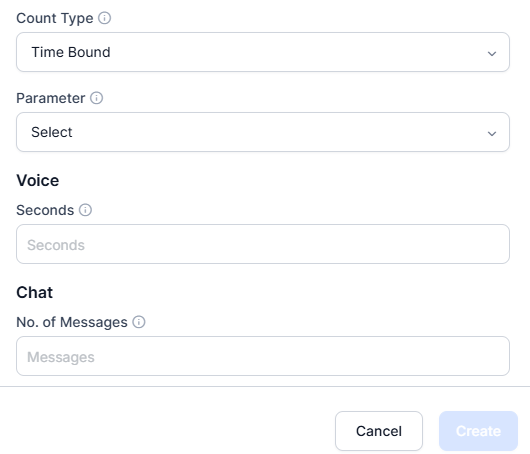Screen dimensions: 530x454
Task: Click the Count Type info icon
Action: click(x=104, y=18)
